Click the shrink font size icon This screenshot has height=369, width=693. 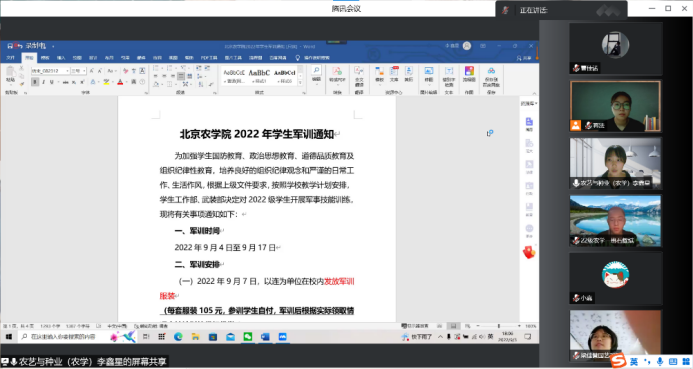coord(100,71)
